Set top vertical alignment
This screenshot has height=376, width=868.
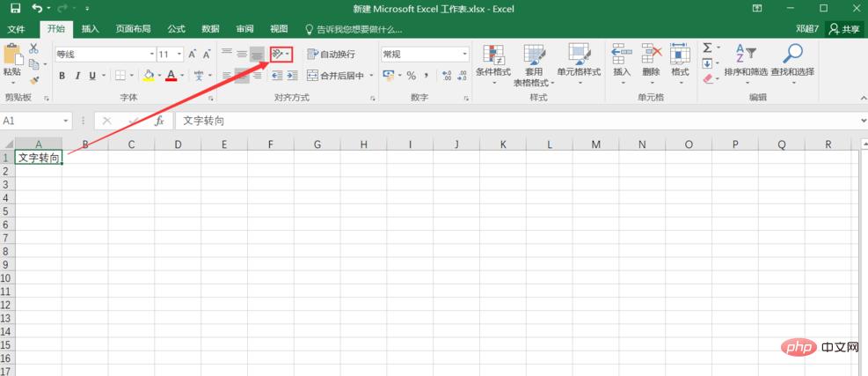pos(226,54)
